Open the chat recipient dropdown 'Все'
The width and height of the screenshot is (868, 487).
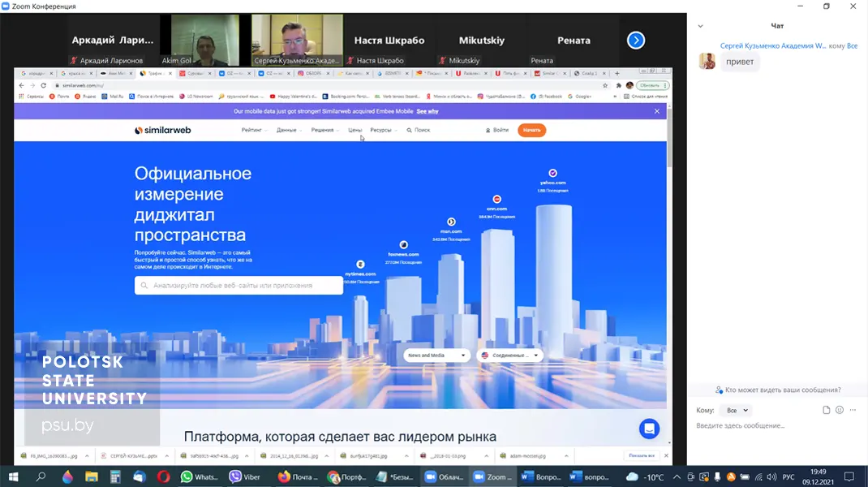point(737,411)
